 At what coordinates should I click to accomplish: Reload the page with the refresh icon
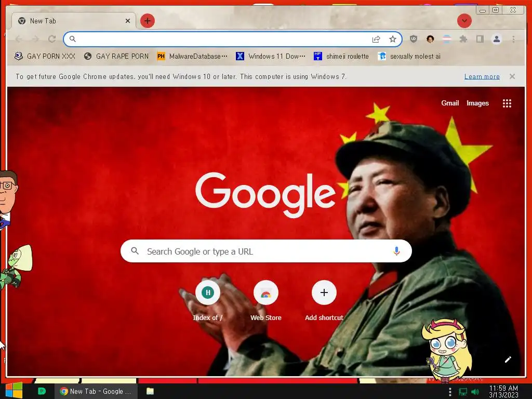[52, 39]
